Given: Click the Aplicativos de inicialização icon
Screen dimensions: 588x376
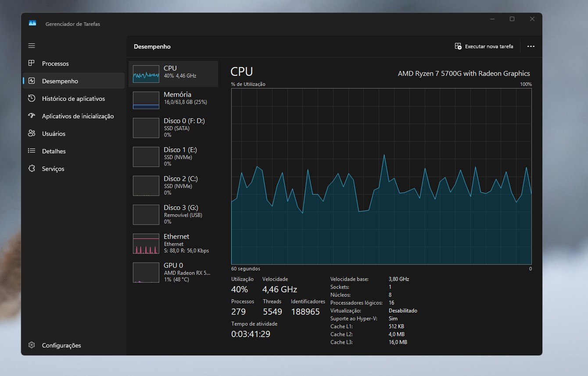Looking at the screenshot, I should pos(32,116).
